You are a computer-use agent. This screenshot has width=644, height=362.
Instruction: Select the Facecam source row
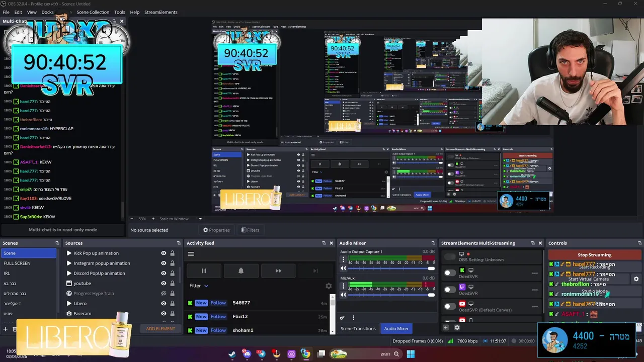(121, 314)
